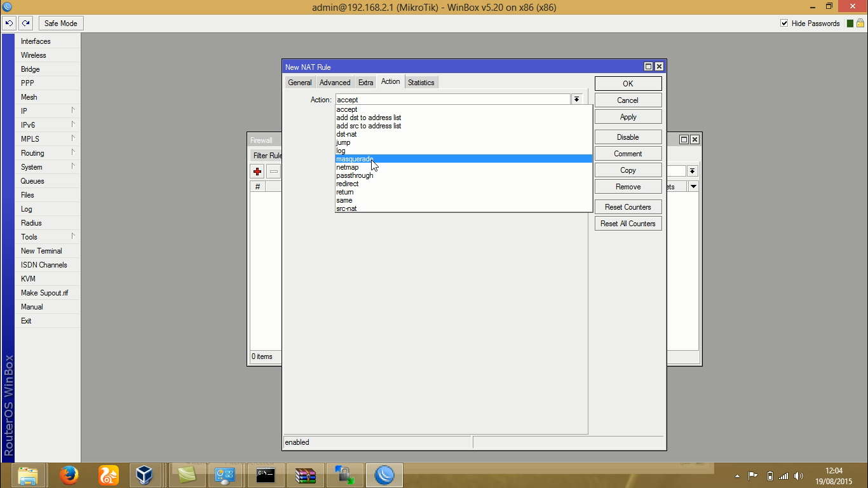Open the Firewall table column selector dropdown

[693, 186]
